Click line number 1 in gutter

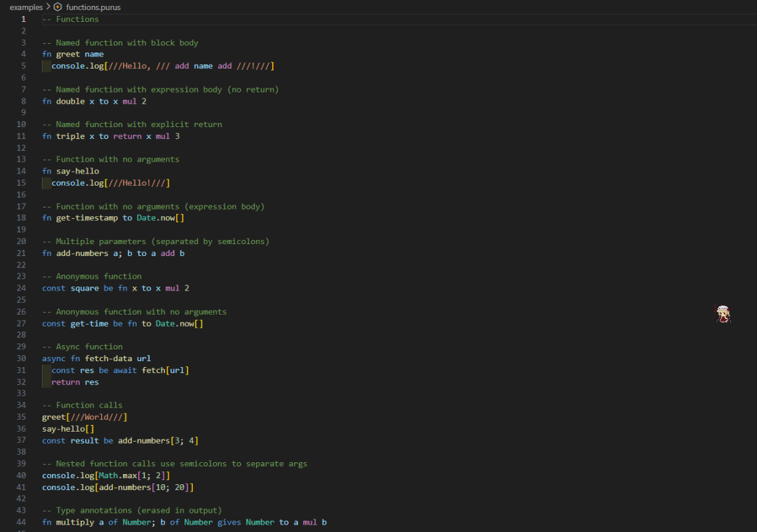click(x=23, y=19)
